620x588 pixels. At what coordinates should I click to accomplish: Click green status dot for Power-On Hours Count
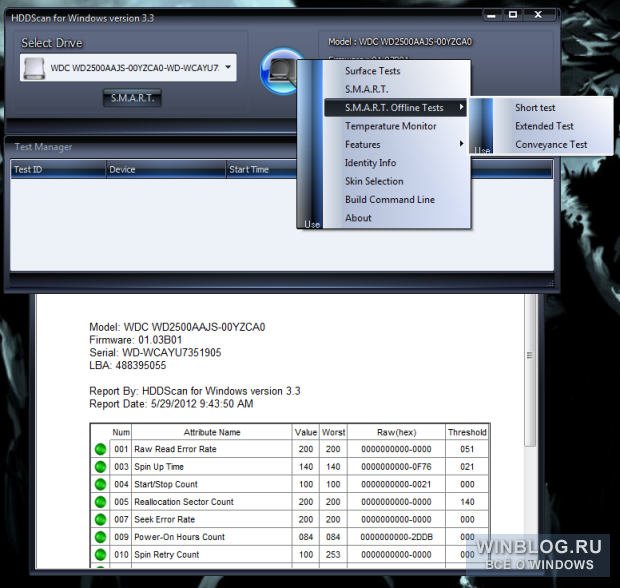click(x=101, y=537)
